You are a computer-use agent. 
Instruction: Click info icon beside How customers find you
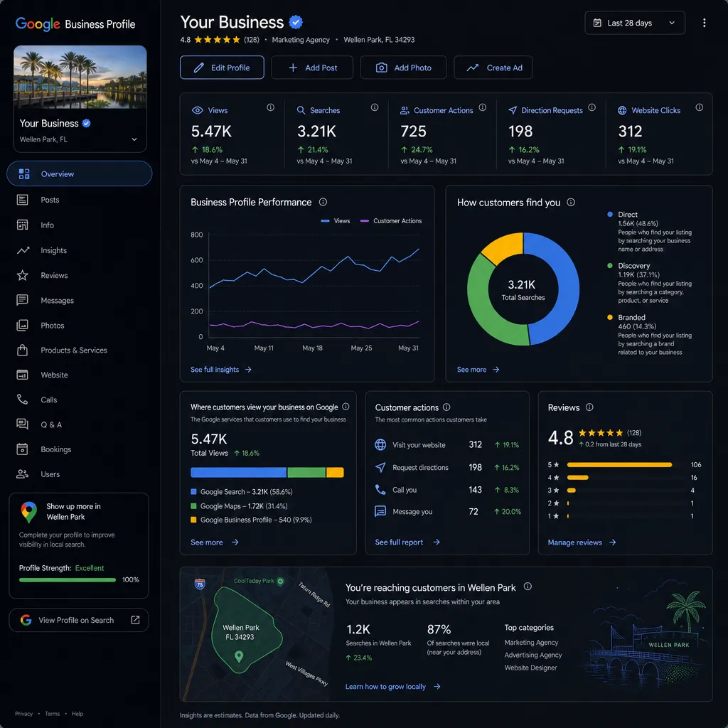click(571, 203)
